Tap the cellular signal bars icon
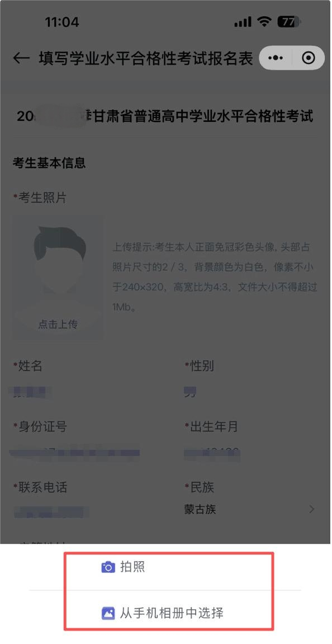This screenshot has width=332, height=644. (x=243, y=22)
